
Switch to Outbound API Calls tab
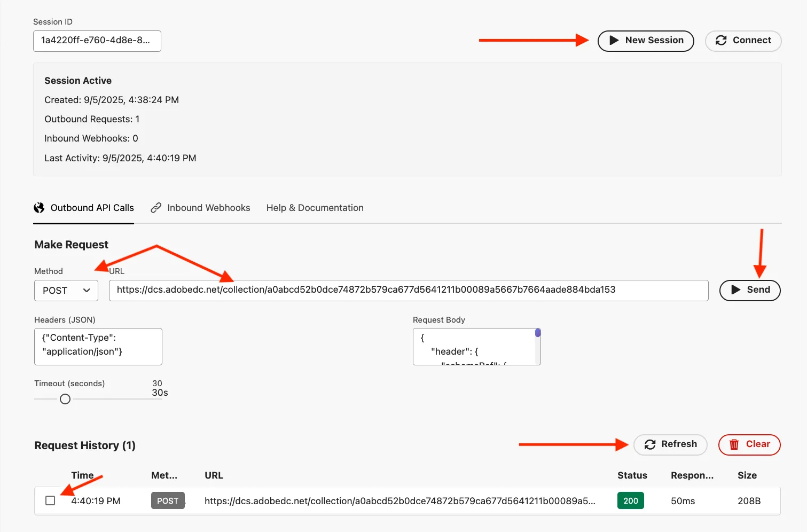(x=84, y=208)
